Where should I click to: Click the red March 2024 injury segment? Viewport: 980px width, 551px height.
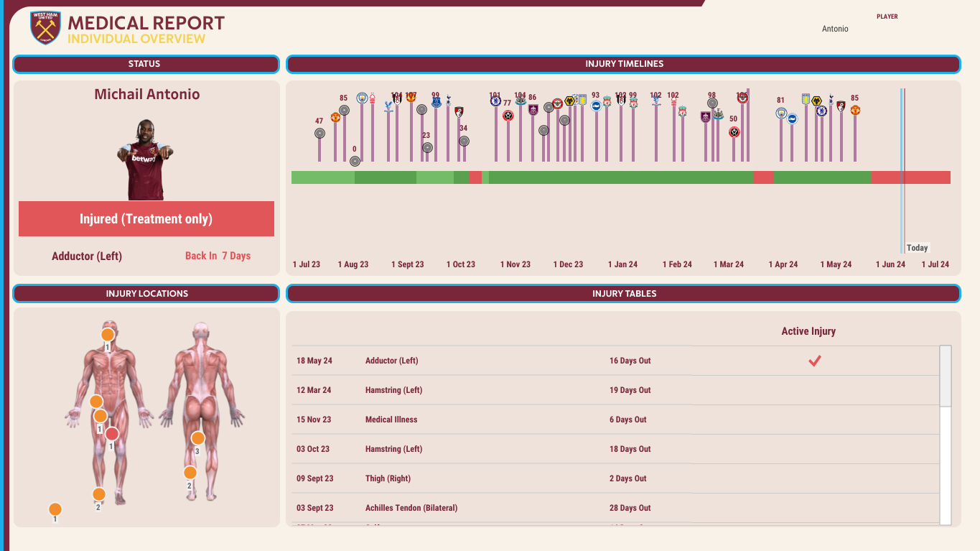click(x=763, y=177)
